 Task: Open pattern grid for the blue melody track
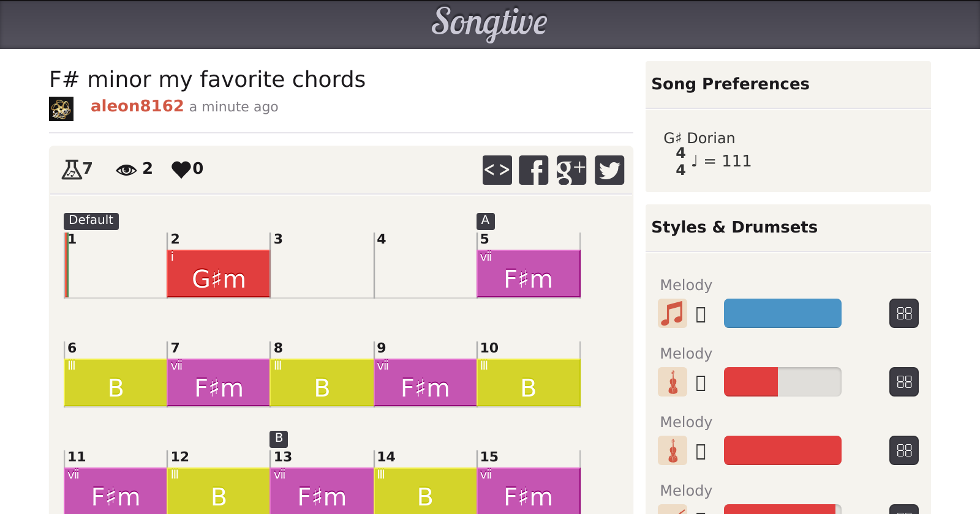[x=904, y=313]
